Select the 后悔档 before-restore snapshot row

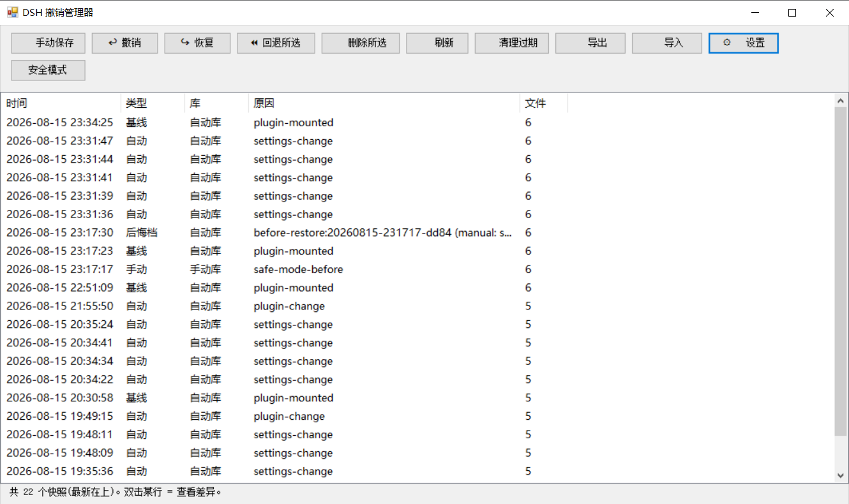tap(285, 233)
